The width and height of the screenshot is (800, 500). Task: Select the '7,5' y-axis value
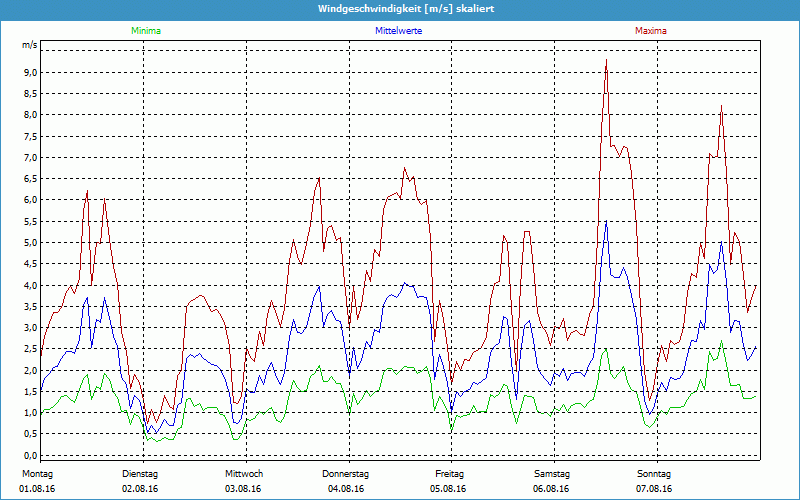tap(30, 136)
